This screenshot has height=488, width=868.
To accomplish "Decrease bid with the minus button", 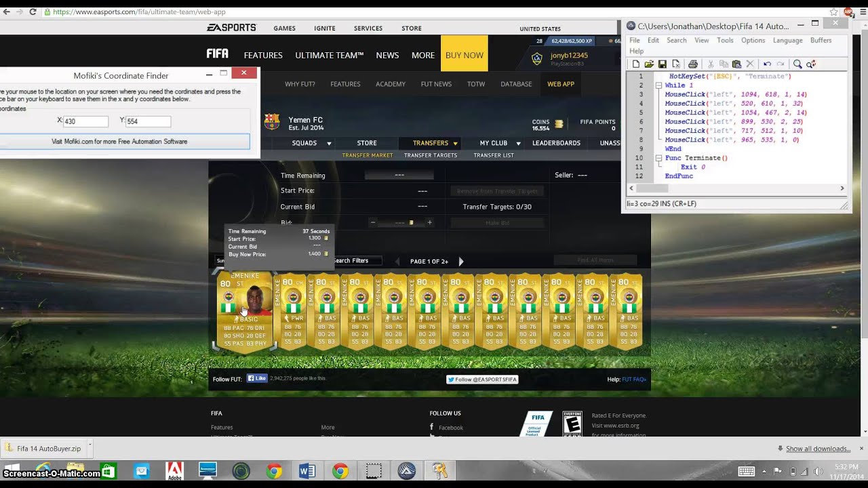I will [x=372, y=222].
